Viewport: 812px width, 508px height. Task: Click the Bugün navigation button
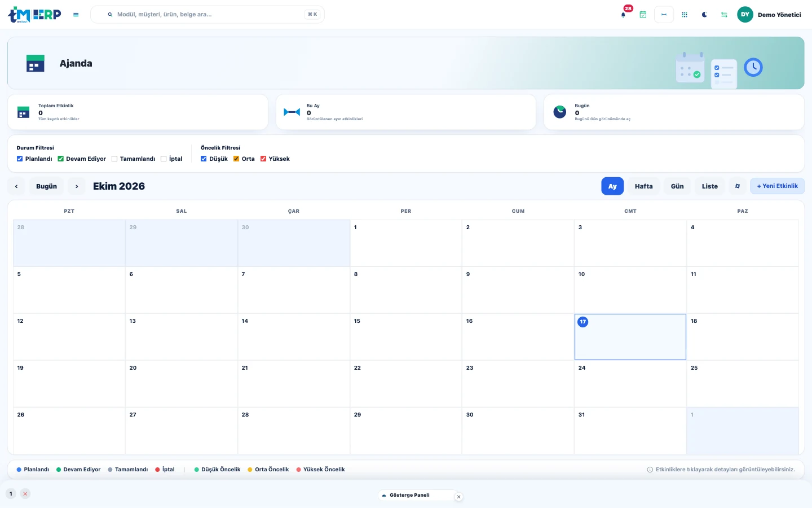[x=46, y=186]
